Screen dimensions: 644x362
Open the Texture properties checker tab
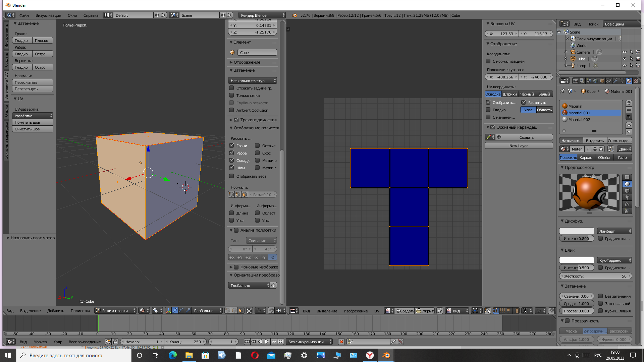(635, 81)
